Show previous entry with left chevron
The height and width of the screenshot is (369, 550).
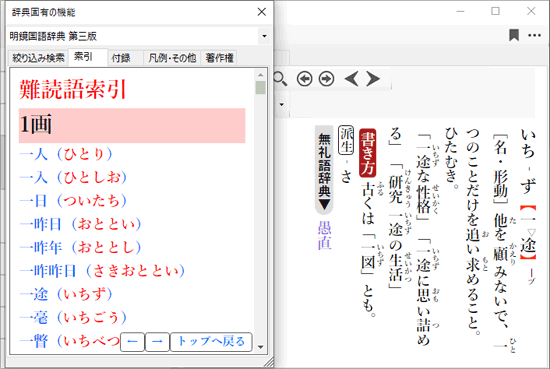[x=351, y=79]
